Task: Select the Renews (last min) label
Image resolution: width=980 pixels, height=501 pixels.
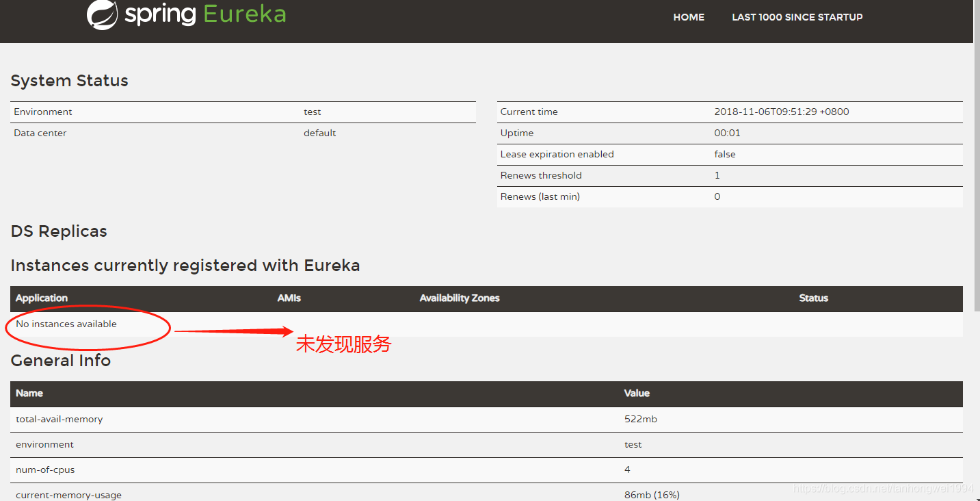Action: [540, 196]
